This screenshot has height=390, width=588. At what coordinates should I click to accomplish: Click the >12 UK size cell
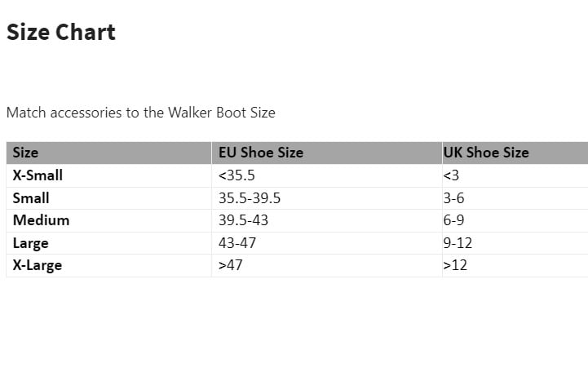coord(455,265)
